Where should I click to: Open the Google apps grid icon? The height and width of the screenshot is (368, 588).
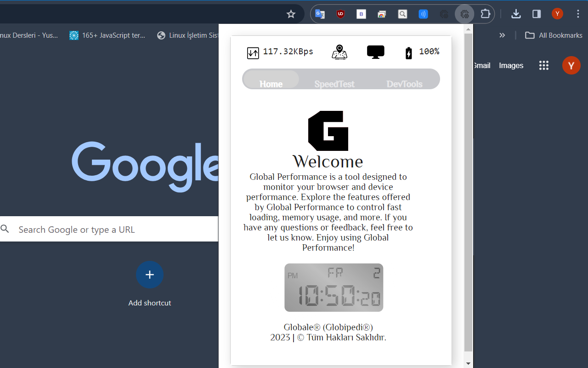click(544, 65)
